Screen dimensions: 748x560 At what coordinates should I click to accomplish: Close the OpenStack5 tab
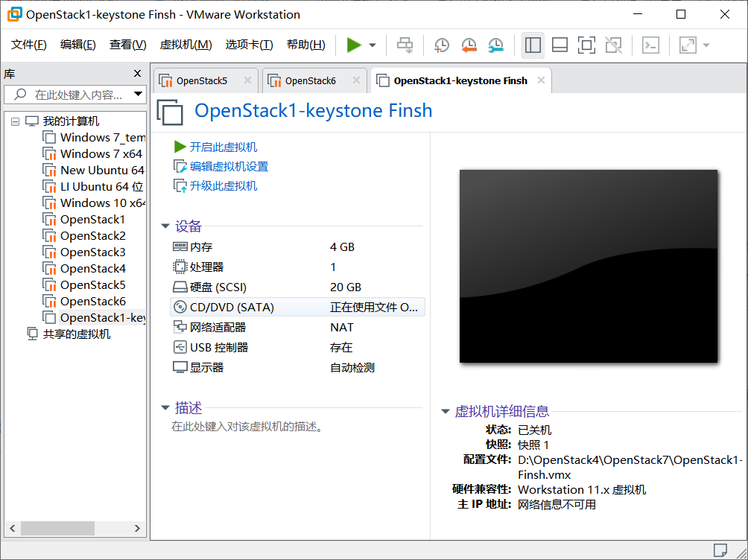(247, 80)
